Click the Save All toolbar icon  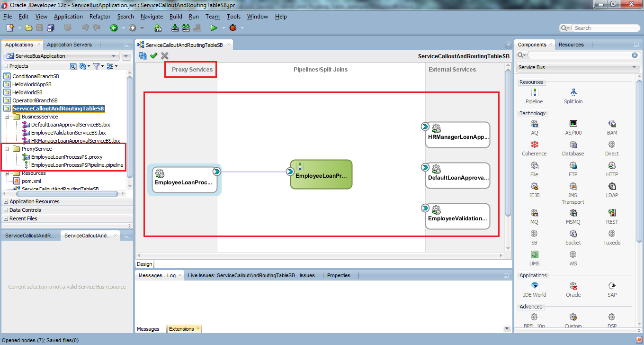pos(51,28)
